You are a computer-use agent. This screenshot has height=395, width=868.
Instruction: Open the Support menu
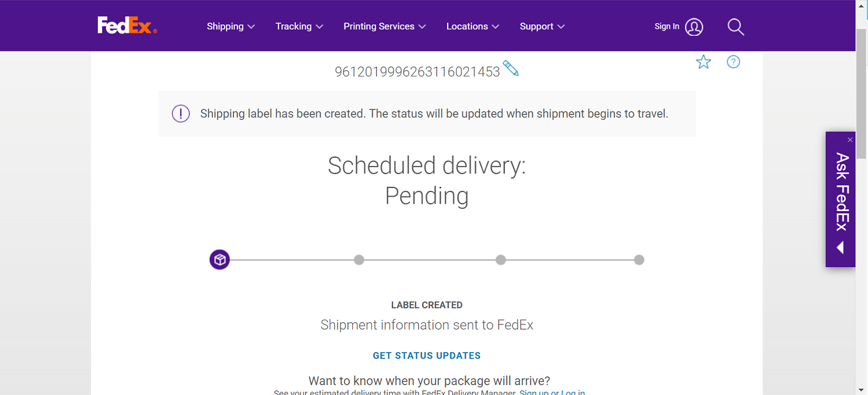point(542,27)
